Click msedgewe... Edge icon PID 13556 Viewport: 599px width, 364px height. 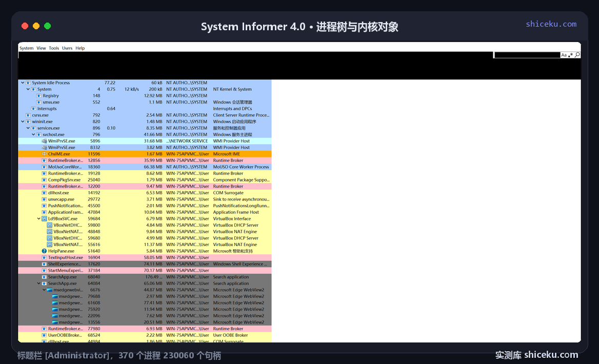[55, 322]
